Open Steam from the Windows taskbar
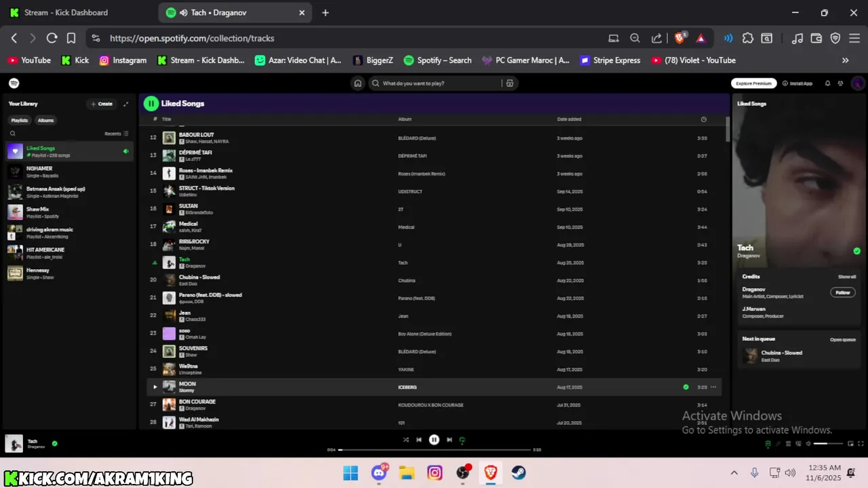 tap(518, 472)
